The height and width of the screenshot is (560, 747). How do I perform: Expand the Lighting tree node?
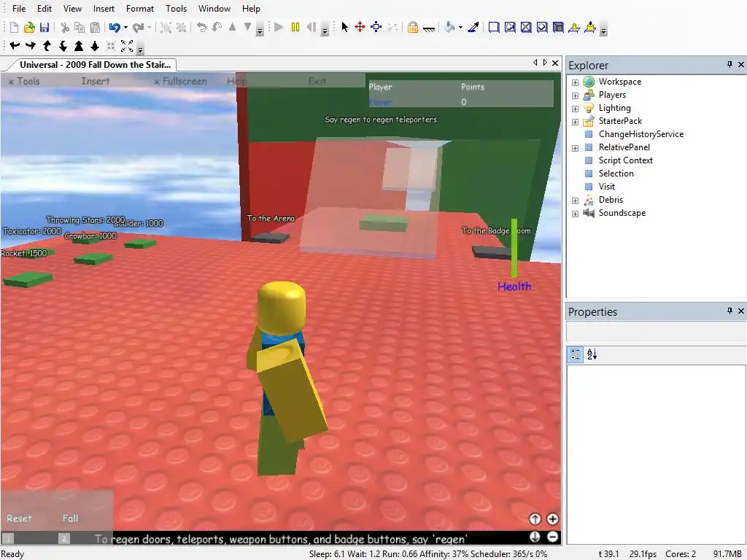(x=575, y=109)
